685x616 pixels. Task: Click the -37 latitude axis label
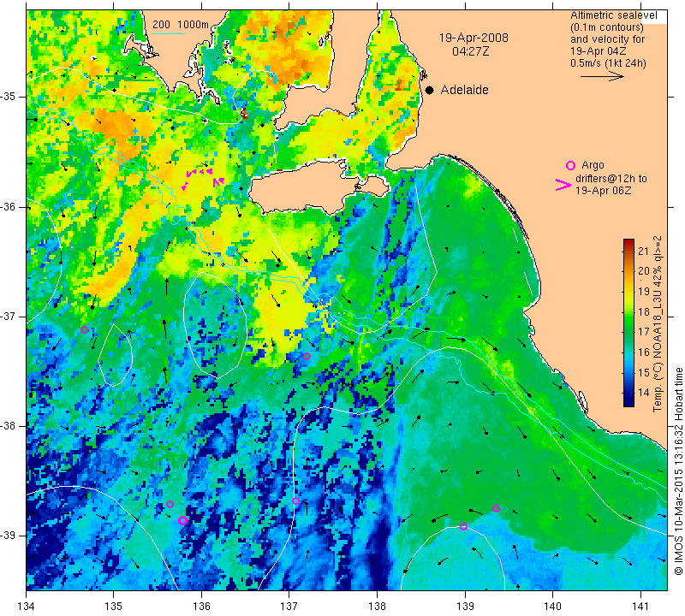(x=8, y=316)
